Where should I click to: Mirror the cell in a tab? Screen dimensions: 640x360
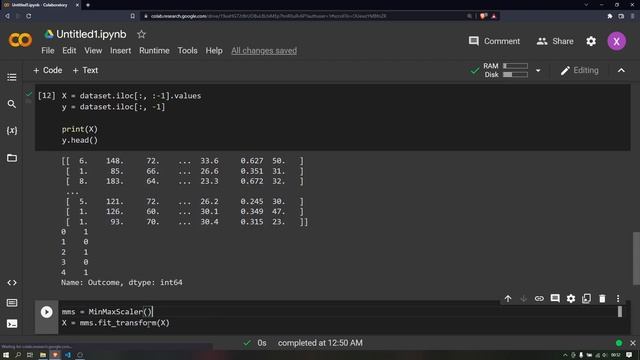587,299
